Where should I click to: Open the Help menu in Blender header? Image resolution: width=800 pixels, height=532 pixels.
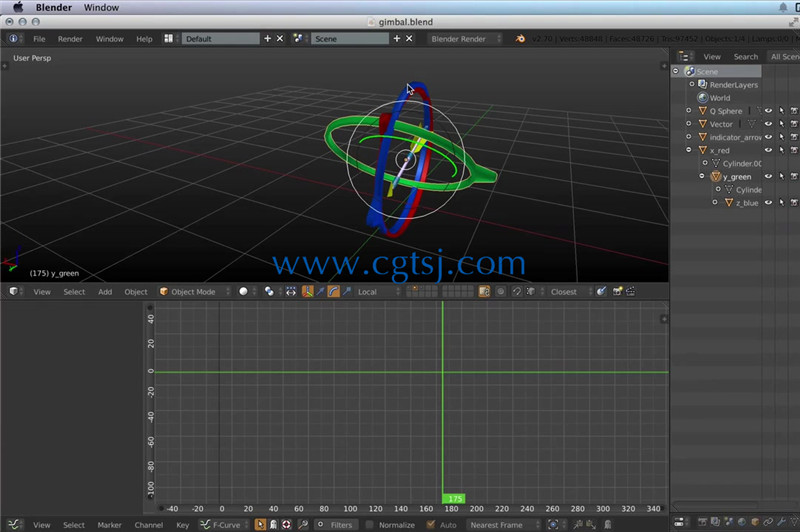pyautogui.click(x=144, y=39)
